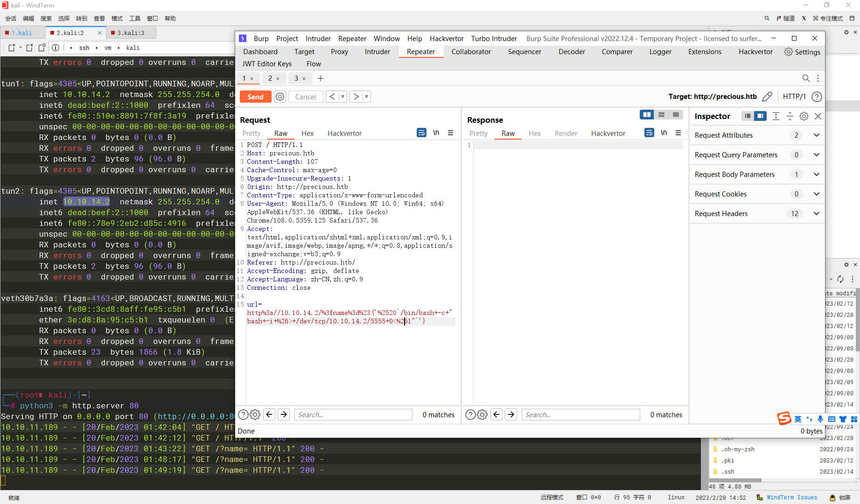The height and width of the screenshot is (504, 860).
Task: Select top-bottom request/response layout
Action: pyautogui.click(x=661, y=115)
